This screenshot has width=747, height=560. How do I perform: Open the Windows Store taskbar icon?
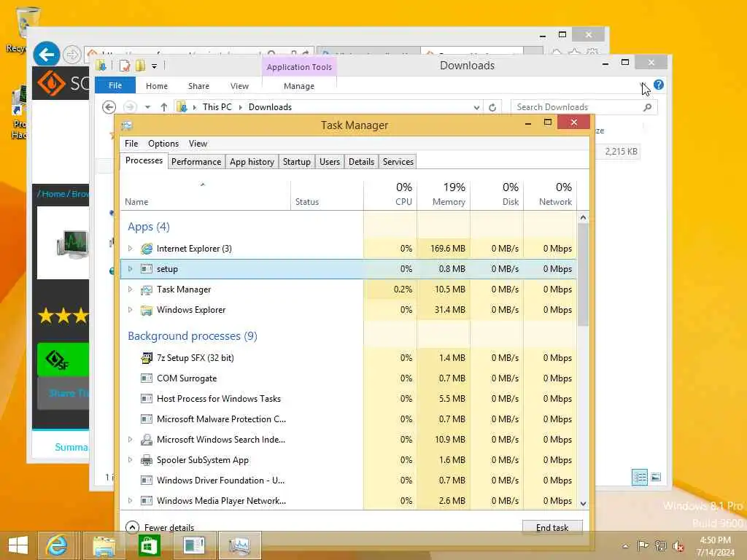pos(149,545)
